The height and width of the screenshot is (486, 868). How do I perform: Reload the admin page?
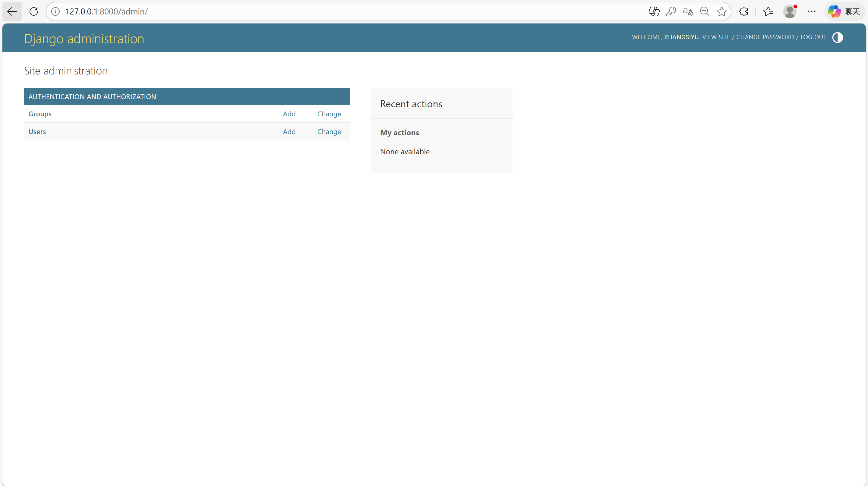[x=34, y=11]
